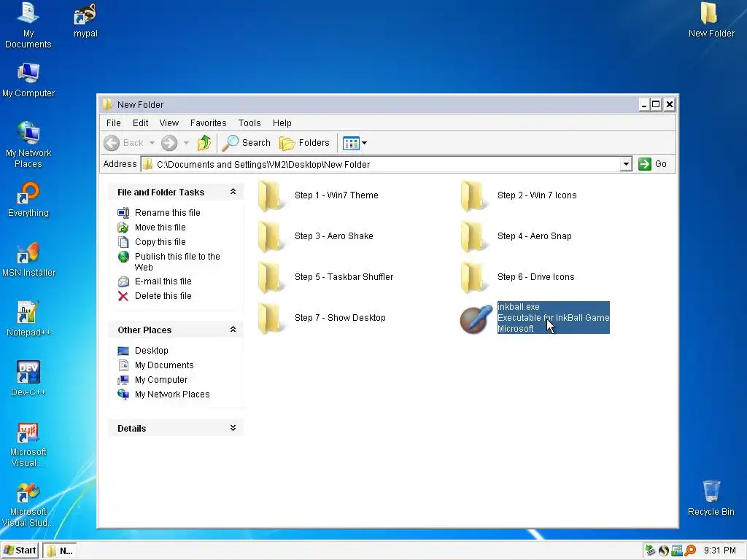Select the Step 4 - Aero Snap folder
The image size is (747, 560).
[x=516, y=236]
